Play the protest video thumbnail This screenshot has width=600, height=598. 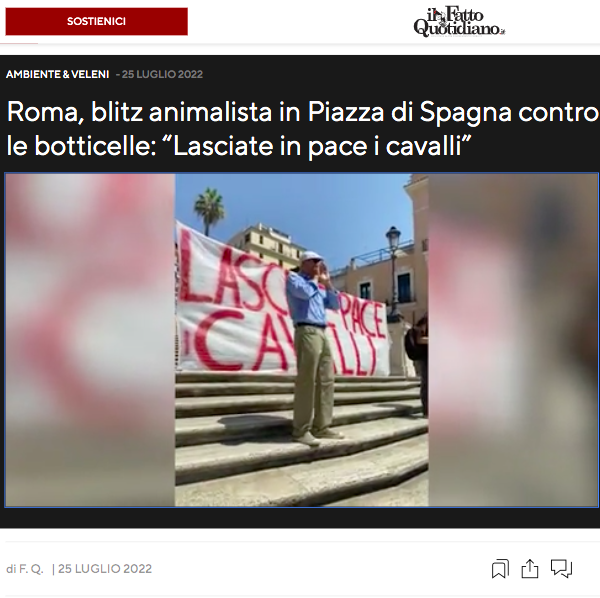pos(302,340)
